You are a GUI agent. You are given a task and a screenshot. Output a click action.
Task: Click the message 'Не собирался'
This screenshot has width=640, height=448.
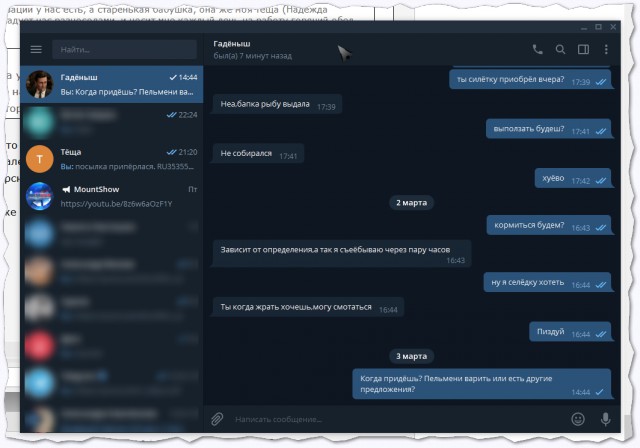tap(258, 153)
